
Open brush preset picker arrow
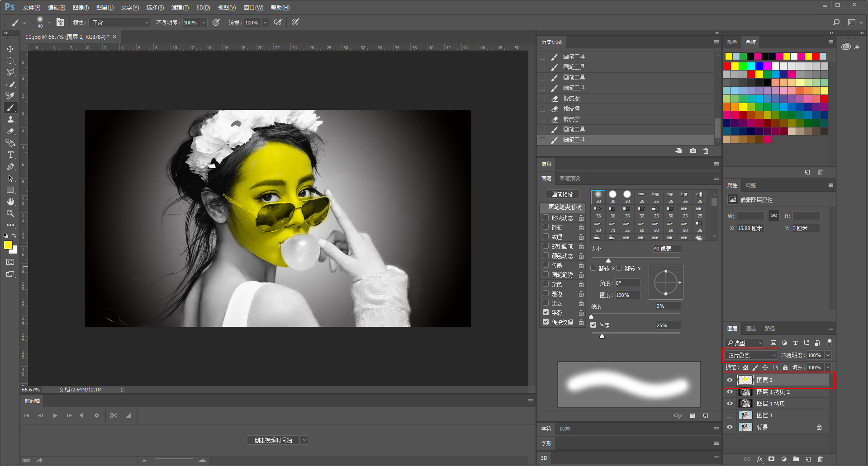click(49, 22)
